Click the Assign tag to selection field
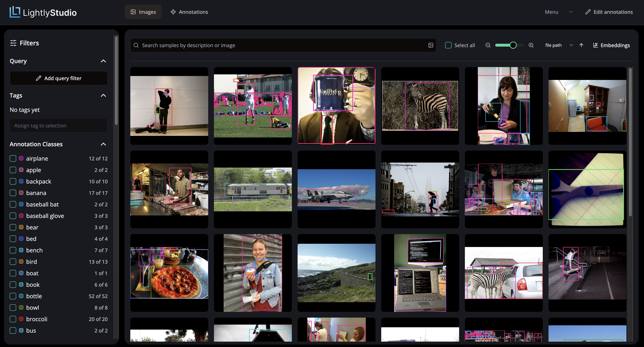The image size is (644, 347). (x=59, y=126)
